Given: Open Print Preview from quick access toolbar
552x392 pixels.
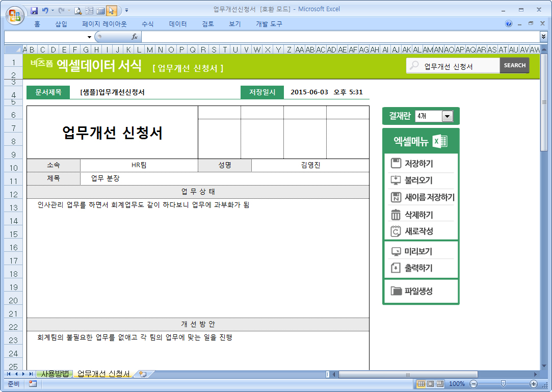Looking at the screenshot, I should (78, 10).
